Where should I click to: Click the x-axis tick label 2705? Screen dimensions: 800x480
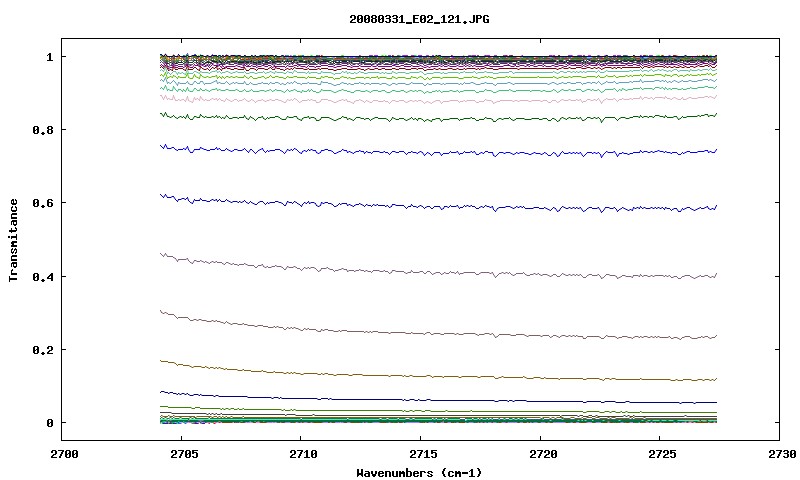(x=183, y=454)
